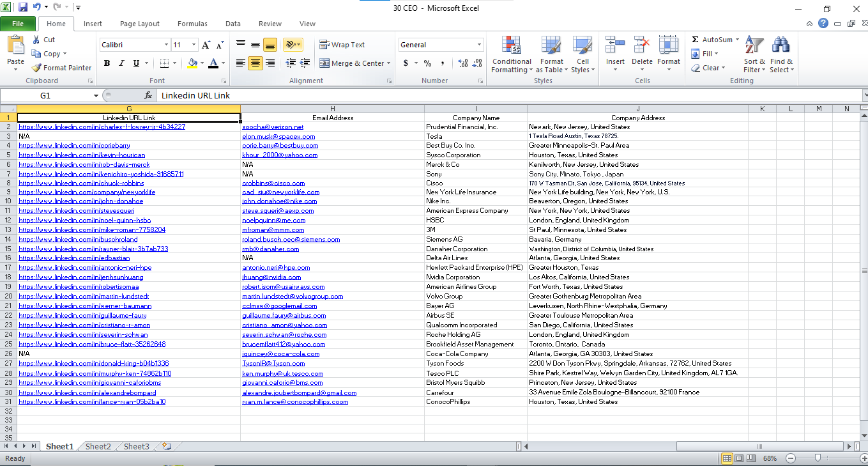Click the Insert cells icon

pyautogui.click(x=615, y=46)
